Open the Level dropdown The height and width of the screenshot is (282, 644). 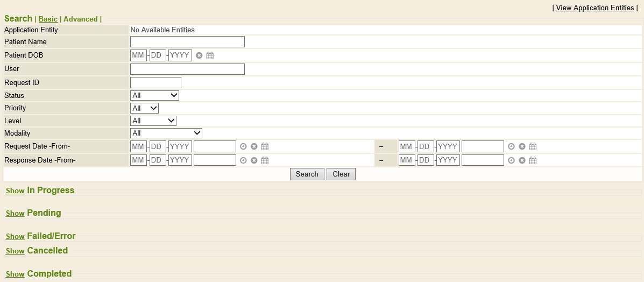tap(153, 121)
